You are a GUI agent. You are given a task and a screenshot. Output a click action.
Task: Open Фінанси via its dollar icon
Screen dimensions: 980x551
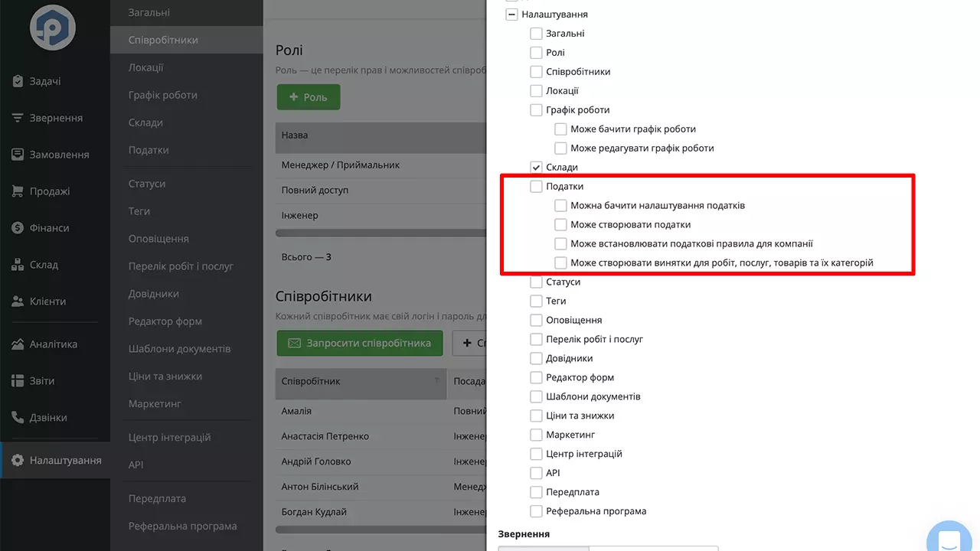[18, 228]
